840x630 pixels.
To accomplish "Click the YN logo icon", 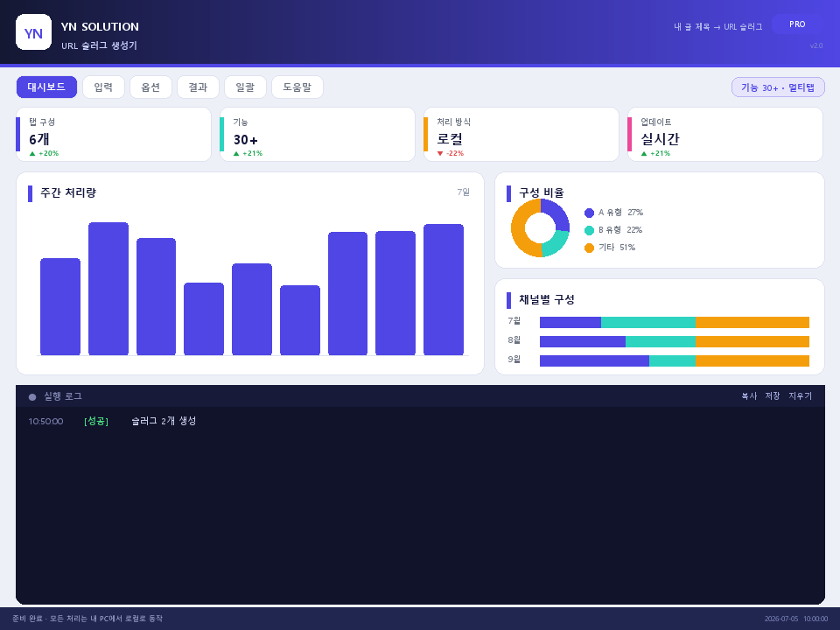I will click(34, 32).
